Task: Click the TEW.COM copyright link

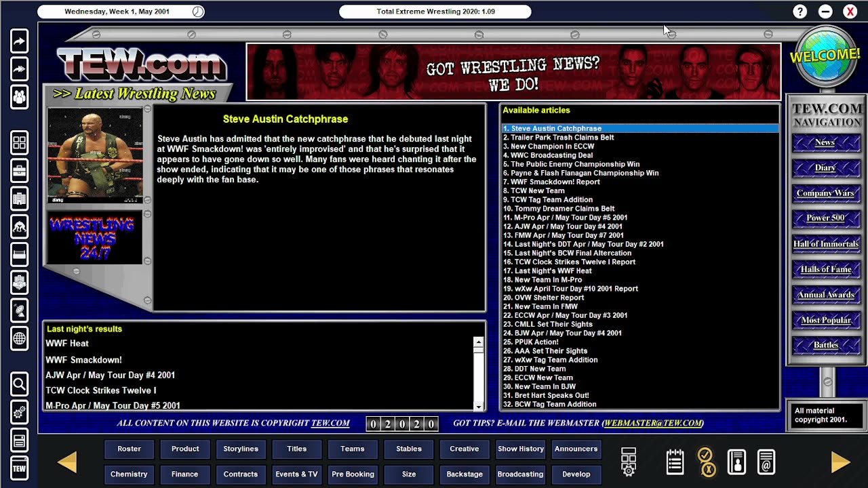Action: [x=330, y=423]
